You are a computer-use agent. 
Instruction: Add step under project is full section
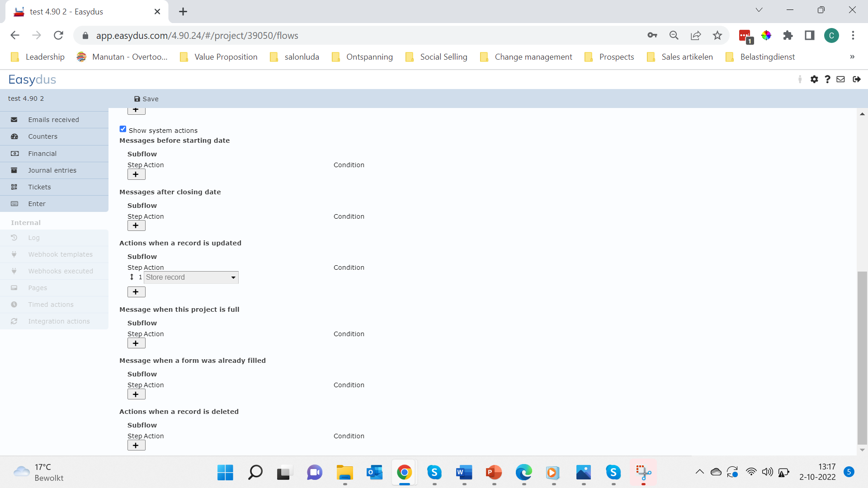tap(136, 343)
